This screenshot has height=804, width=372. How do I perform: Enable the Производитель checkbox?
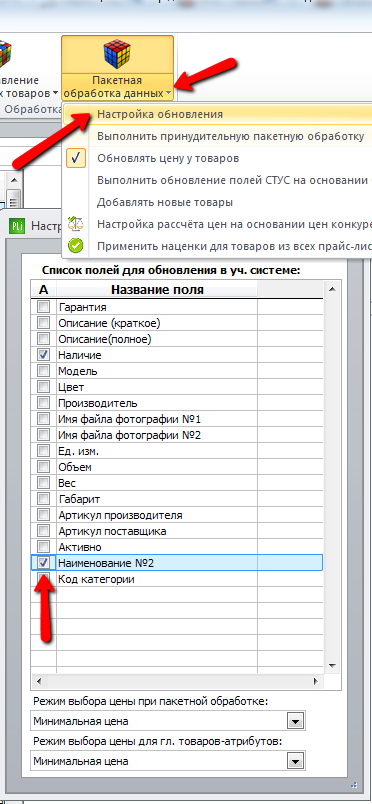[44, 403]
